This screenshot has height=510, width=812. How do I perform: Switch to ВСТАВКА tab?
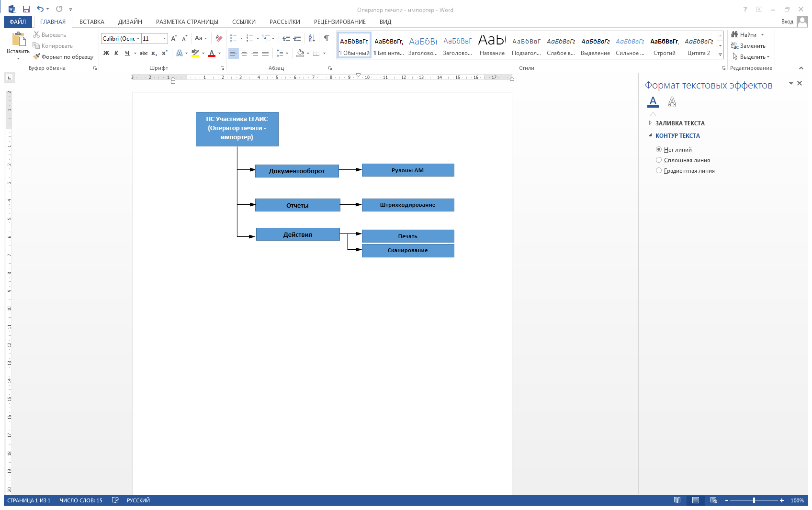coord(92,22)
